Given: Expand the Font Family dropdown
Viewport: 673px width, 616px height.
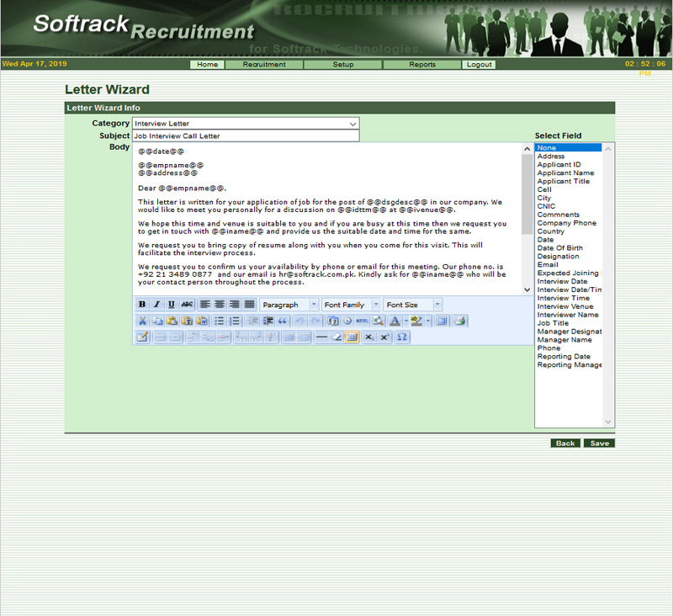Looking at the screenshot, I should coord(352,305).
